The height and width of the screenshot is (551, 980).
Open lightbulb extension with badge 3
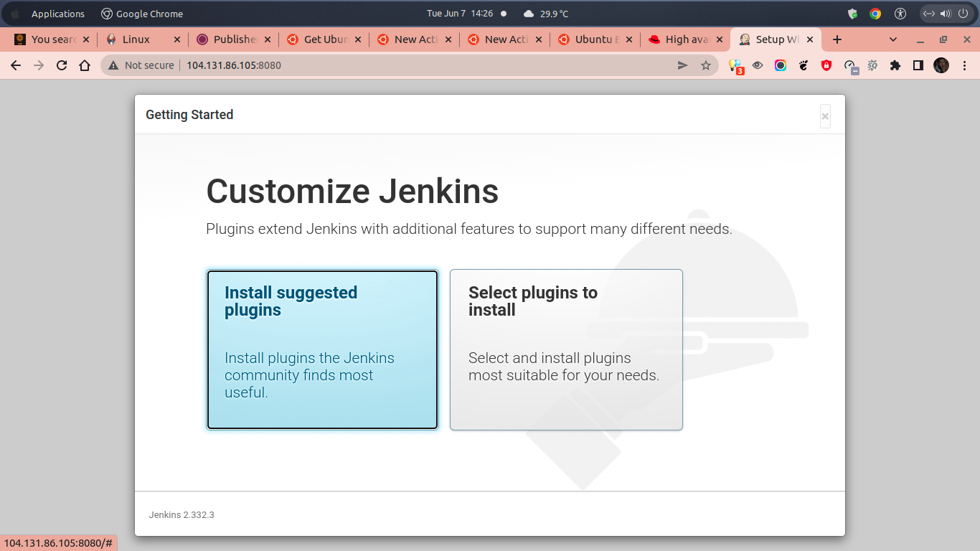coord(735,66)
